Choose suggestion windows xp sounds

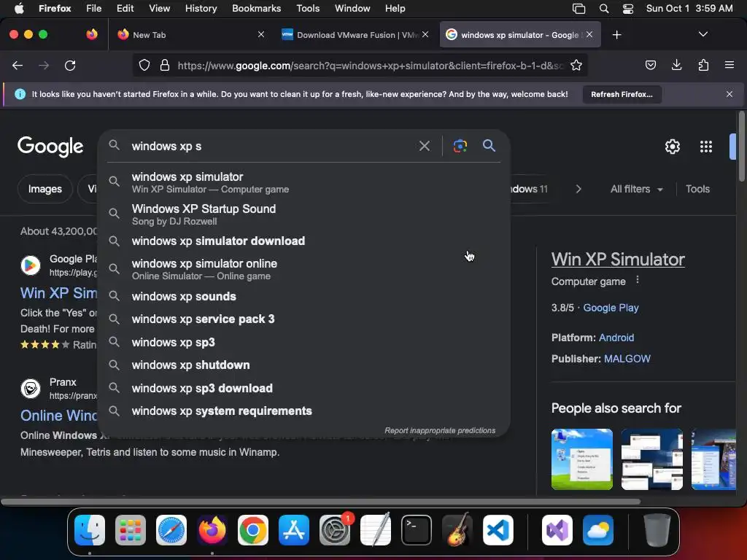point(304,296)
